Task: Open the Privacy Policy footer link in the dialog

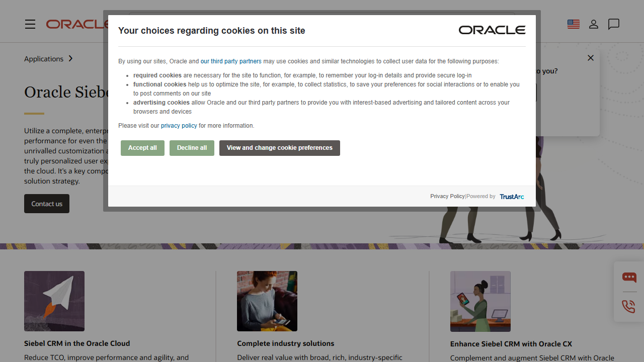Action: click(x=447, y=196)
